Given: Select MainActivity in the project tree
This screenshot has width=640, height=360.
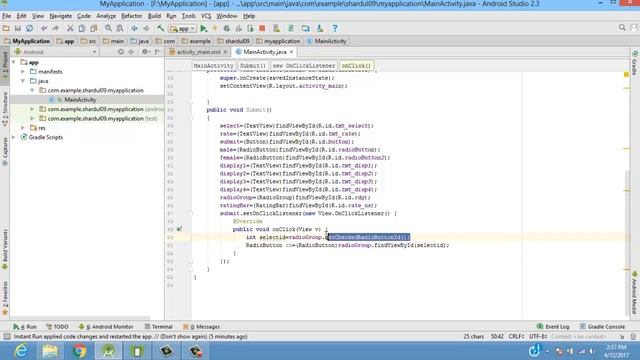Looking at the screenshot, I should pyautogui.click(x=80, y=100).
